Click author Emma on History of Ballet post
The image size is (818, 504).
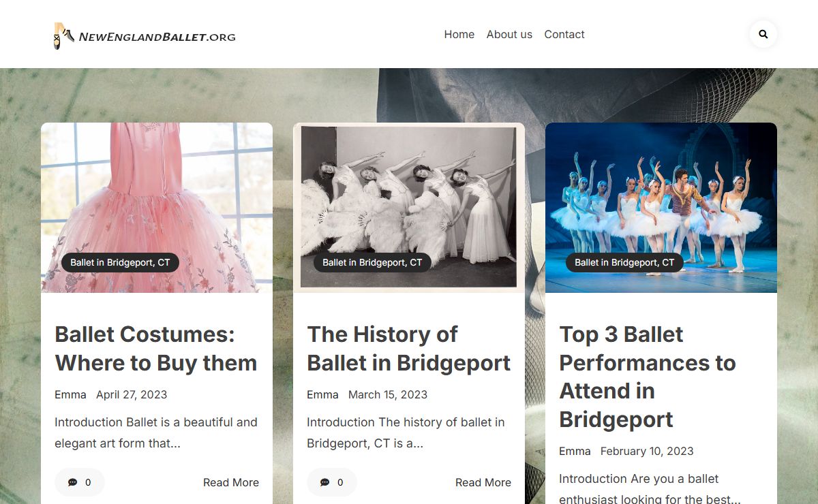[x=322, y=394]
